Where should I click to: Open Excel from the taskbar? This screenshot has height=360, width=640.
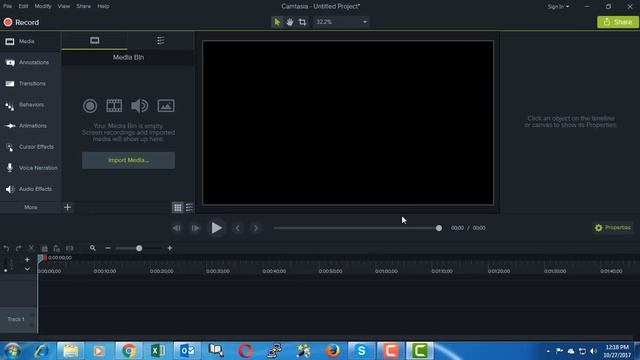158,351
